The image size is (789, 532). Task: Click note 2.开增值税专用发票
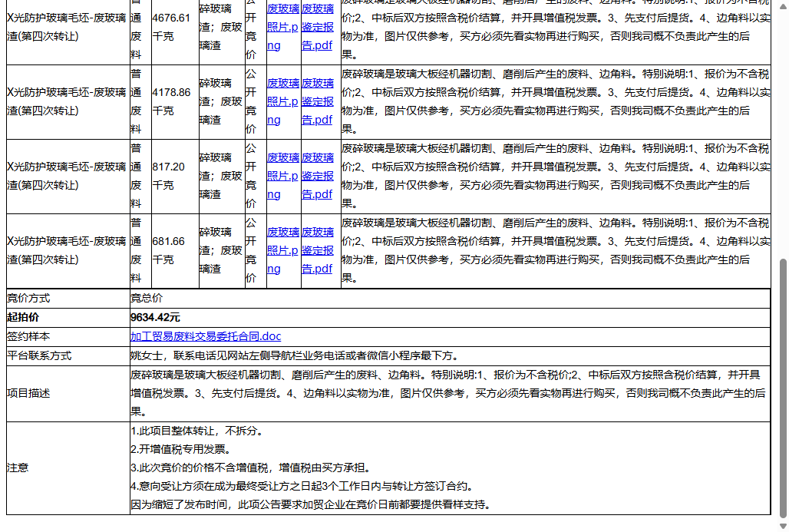pos(180,449)
